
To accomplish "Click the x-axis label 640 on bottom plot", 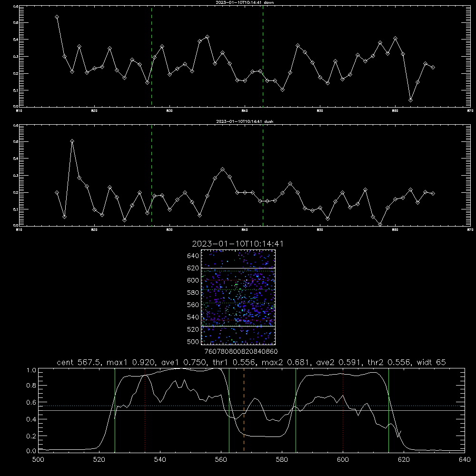I will (465, 460).
